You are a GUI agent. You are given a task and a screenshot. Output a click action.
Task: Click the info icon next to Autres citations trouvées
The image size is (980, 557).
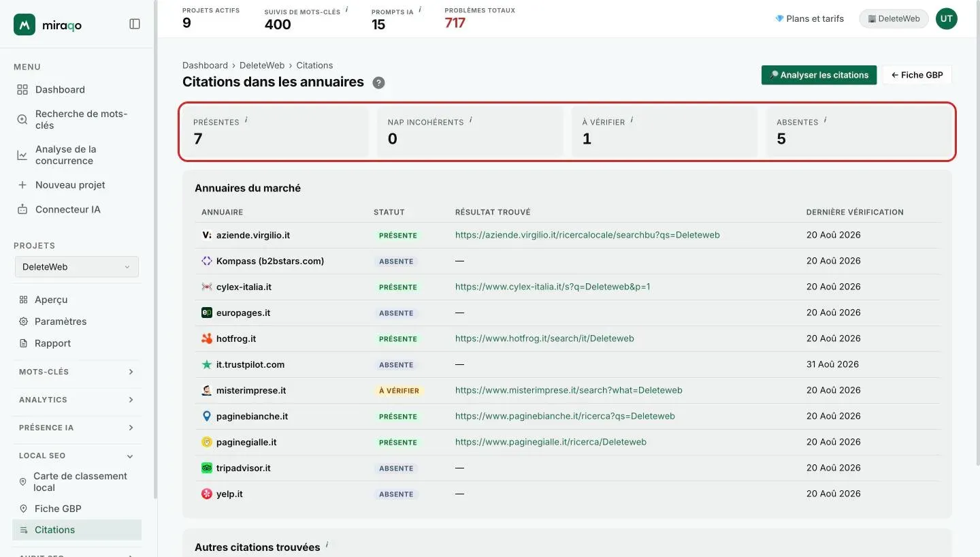[x=327, y=545]
